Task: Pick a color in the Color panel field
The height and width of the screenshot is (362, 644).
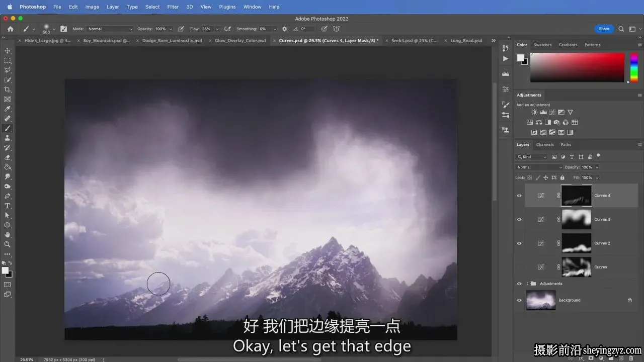Action: click(577, 67)
